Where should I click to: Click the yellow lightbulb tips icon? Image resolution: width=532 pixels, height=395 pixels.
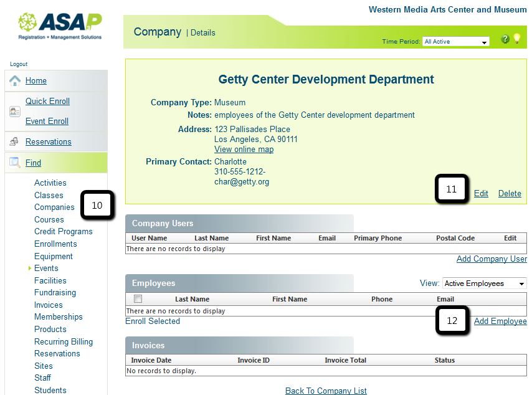[x=516, y=39]
